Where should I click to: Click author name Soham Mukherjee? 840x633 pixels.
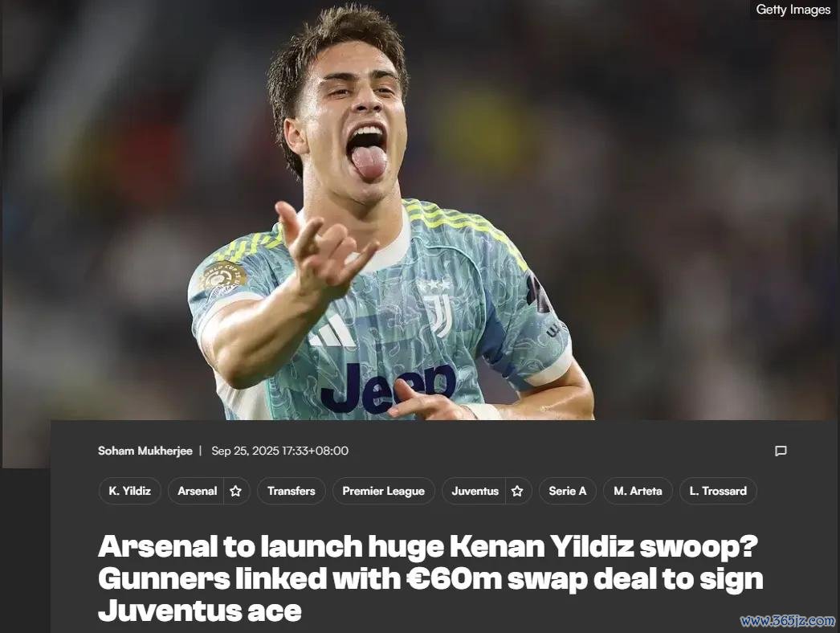click(x=145, y=451)
